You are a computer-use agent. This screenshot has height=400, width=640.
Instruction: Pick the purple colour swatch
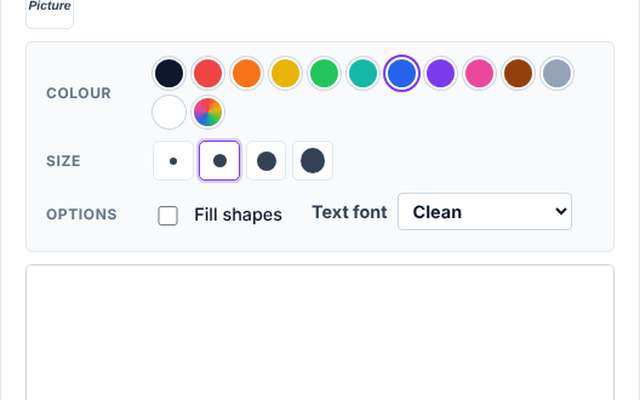(440, 73)
